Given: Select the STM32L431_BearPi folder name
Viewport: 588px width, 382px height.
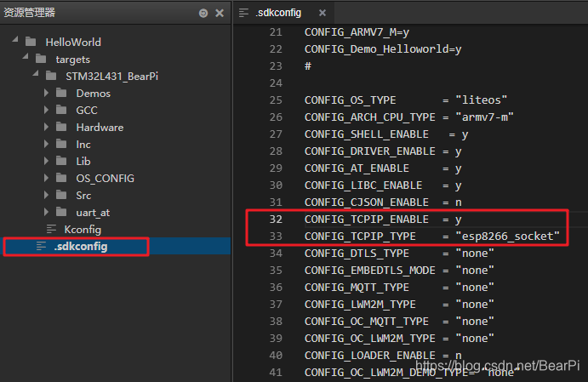Looking at the screenshot, I should [x=111, y=76].
